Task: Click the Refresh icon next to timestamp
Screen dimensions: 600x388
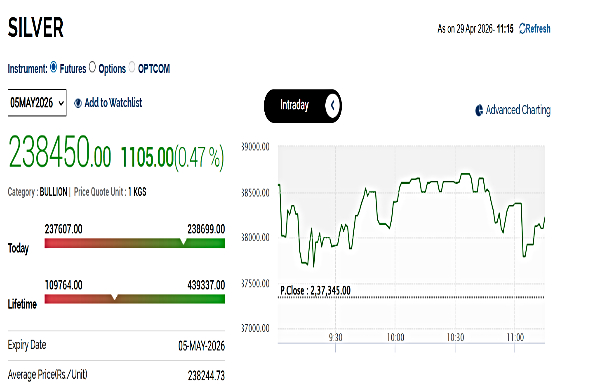Action: pyautogui.click(x=522, y=29)
